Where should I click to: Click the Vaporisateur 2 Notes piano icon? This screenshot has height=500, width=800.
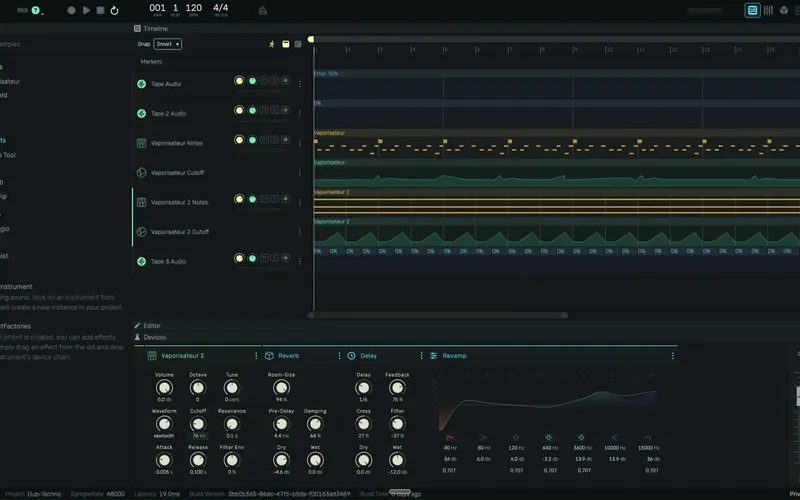141,202
